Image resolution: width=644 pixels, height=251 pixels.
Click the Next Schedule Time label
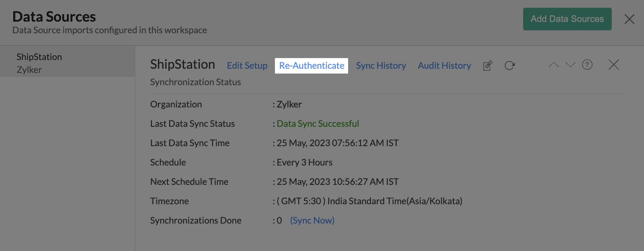coord(189,182)
